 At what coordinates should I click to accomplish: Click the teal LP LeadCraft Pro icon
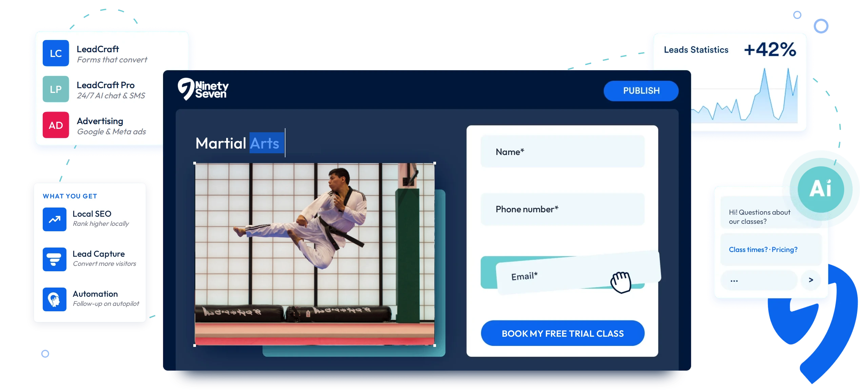56,89
